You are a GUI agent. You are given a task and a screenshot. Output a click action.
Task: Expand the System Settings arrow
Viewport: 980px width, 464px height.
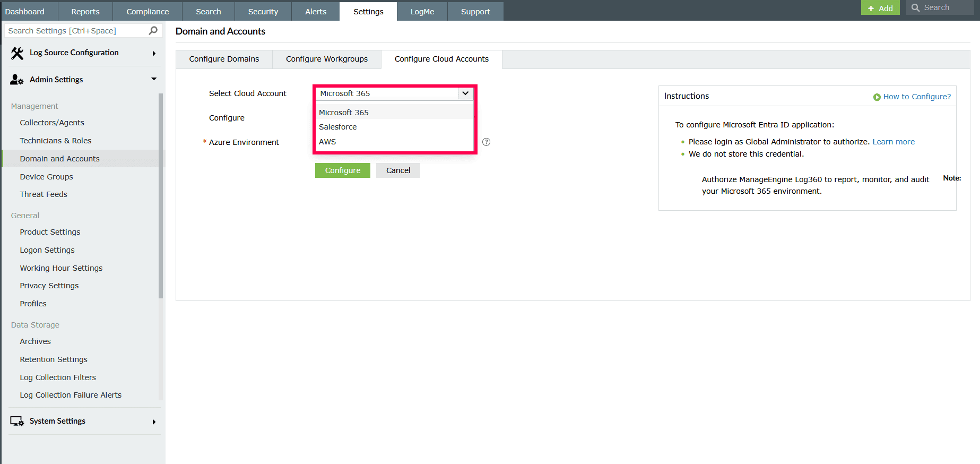pos(154,422)
